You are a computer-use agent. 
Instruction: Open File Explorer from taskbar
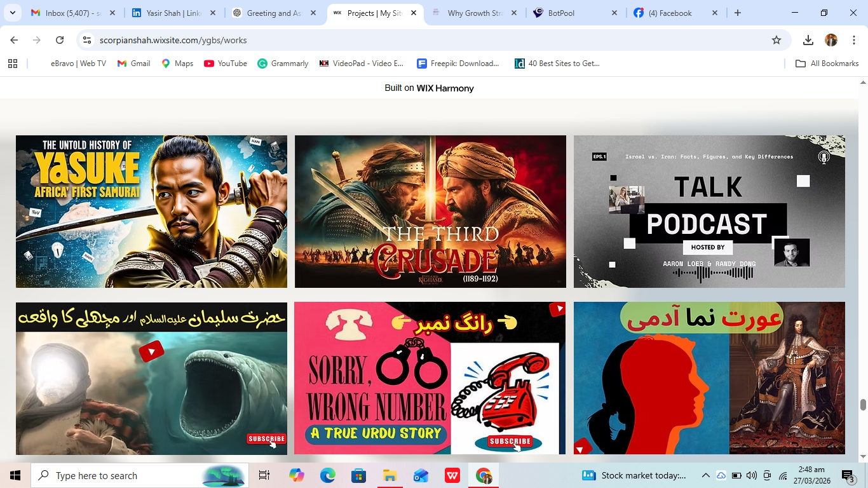[390, 475]
